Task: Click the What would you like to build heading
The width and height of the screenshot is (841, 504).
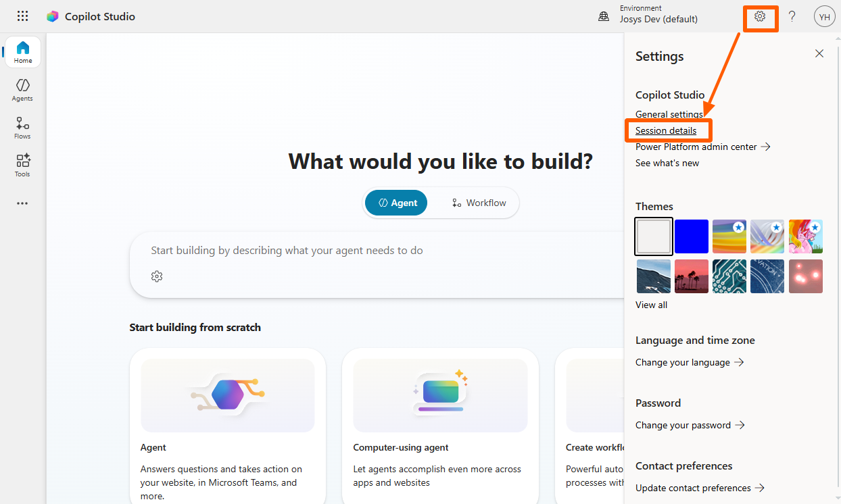Action: (x=440, y=161)
